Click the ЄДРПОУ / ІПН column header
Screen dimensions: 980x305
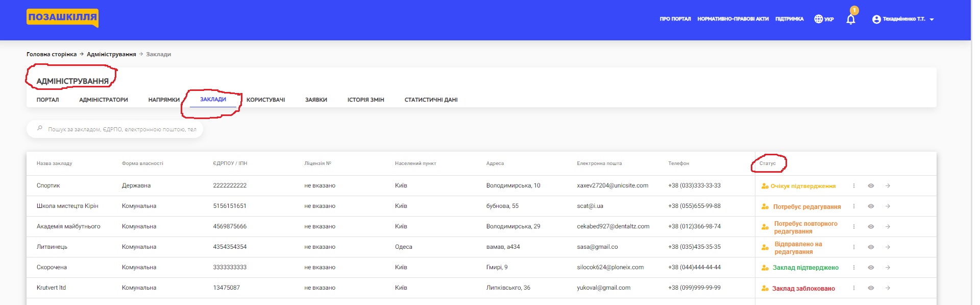[230, 163]
